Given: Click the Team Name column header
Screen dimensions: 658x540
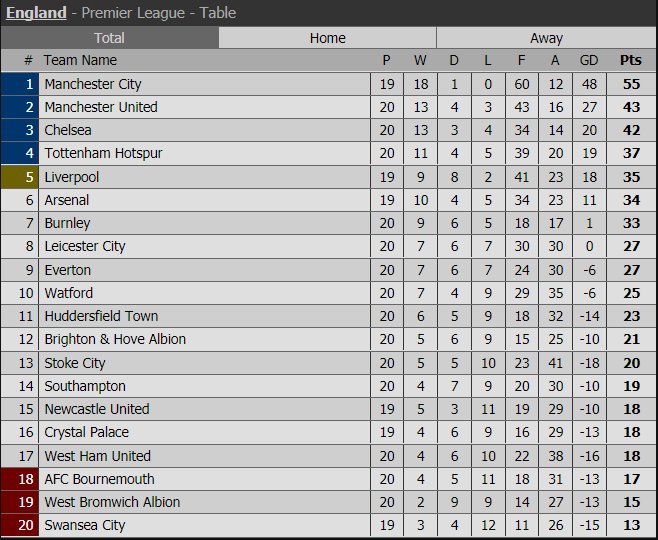Looking at the screenshot, I should coord(80,61).
